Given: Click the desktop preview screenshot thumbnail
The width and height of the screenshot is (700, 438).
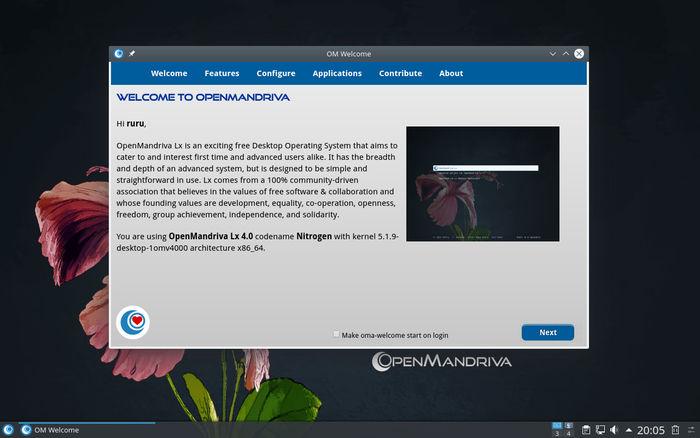Looking at the screenshot, I should pyautogui.click(x=482, y=183).
